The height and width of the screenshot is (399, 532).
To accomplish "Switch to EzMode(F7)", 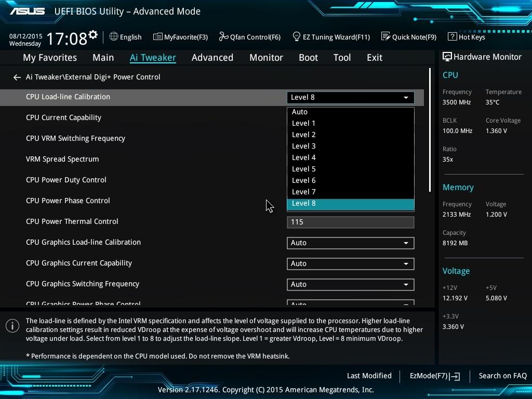I will (434, 376).
